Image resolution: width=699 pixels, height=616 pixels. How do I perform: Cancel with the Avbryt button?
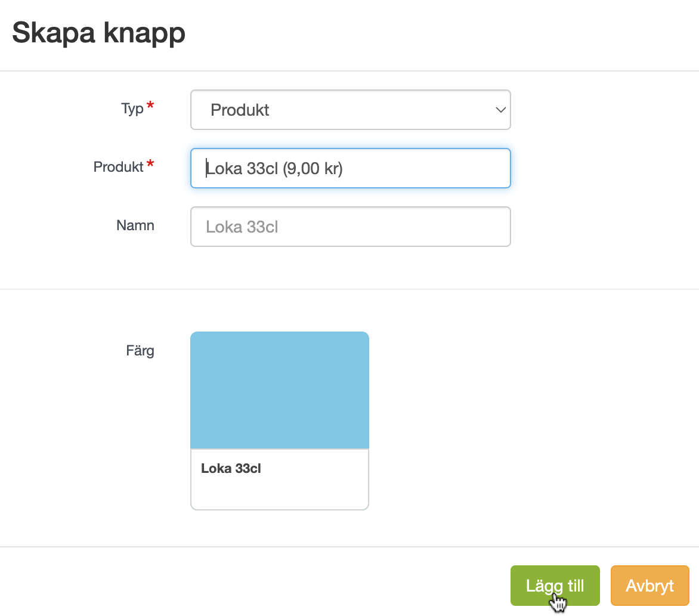point(649,585)
